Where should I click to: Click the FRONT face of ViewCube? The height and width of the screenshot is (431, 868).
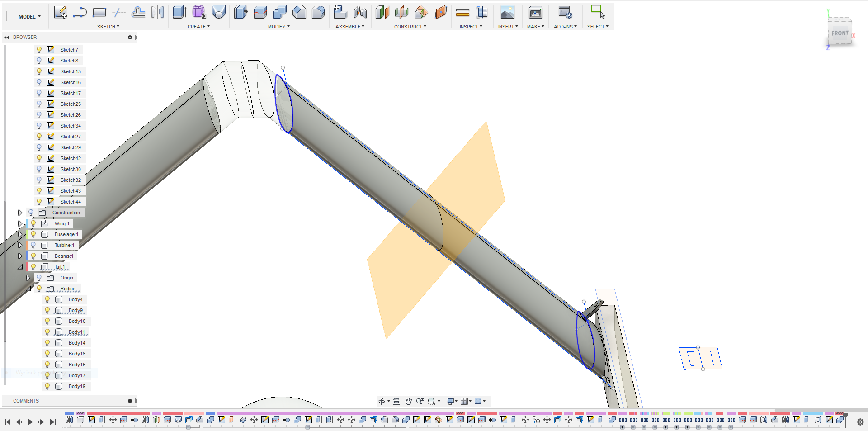click(x=840, y=33)
